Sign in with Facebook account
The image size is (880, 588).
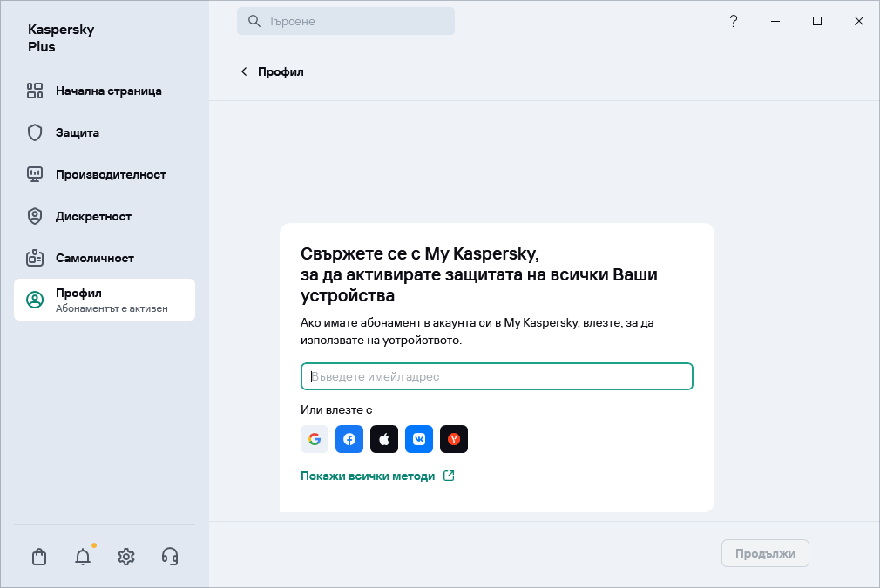349,439
